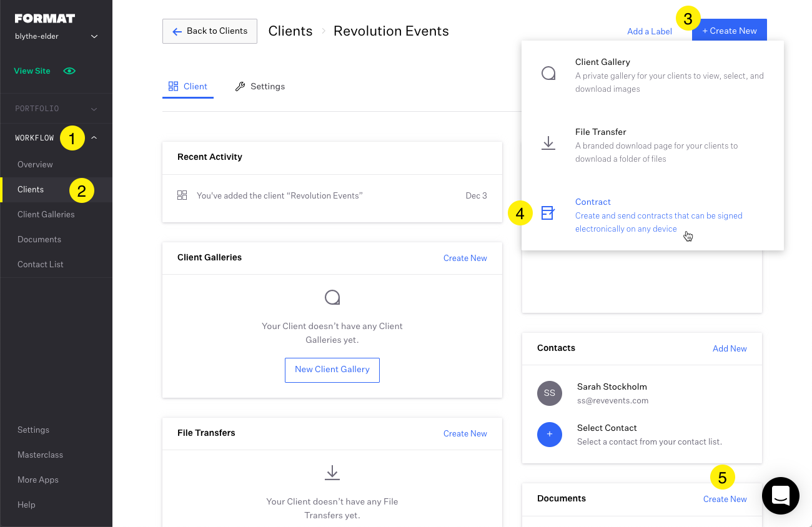Expand the blythe-elder account dropdown
Screen dimensions: 812x527
coord(94,37)
